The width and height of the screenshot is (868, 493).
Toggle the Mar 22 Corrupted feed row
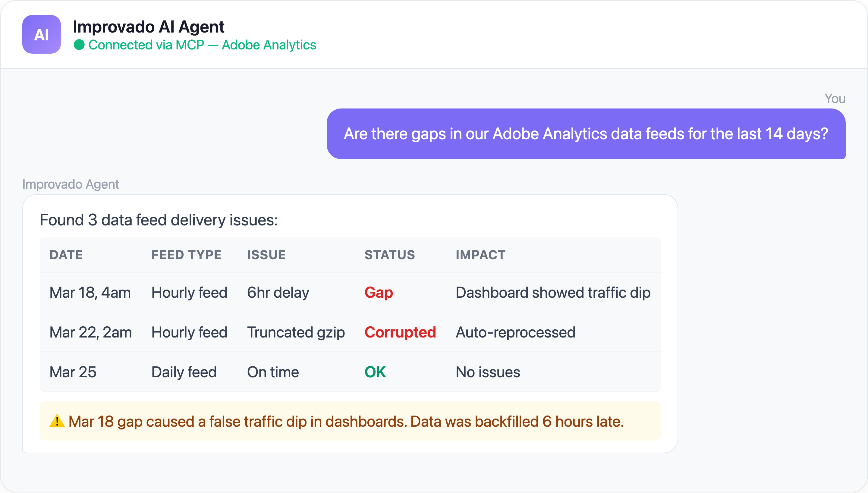pos(349,332)
